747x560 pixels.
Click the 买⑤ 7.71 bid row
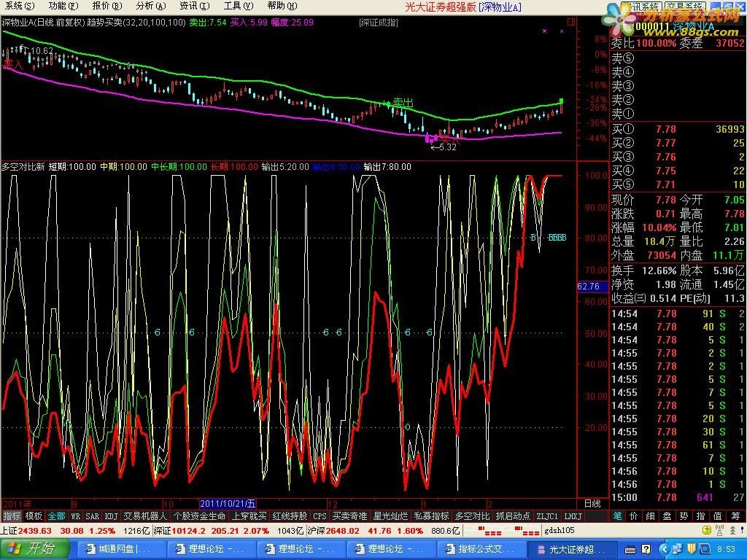click(678, 184)
